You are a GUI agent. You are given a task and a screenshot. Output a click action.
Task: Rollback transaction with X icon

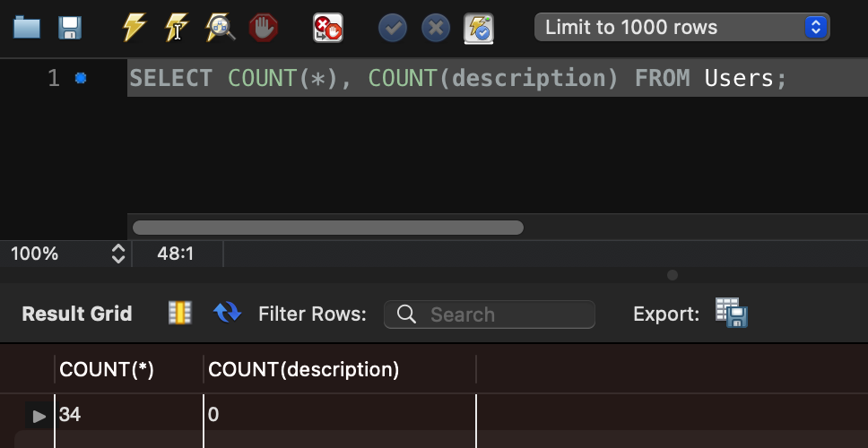click(436, 28)
